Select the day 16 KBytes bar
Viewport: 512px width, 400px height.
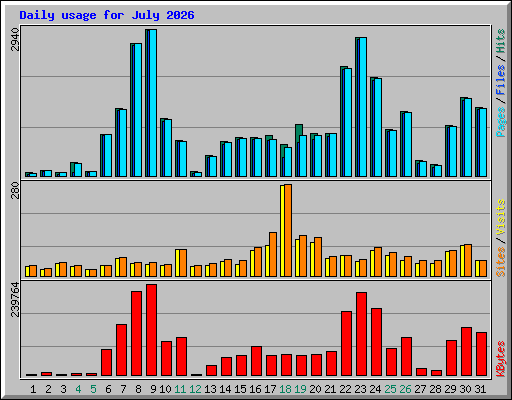click(256, 361)
